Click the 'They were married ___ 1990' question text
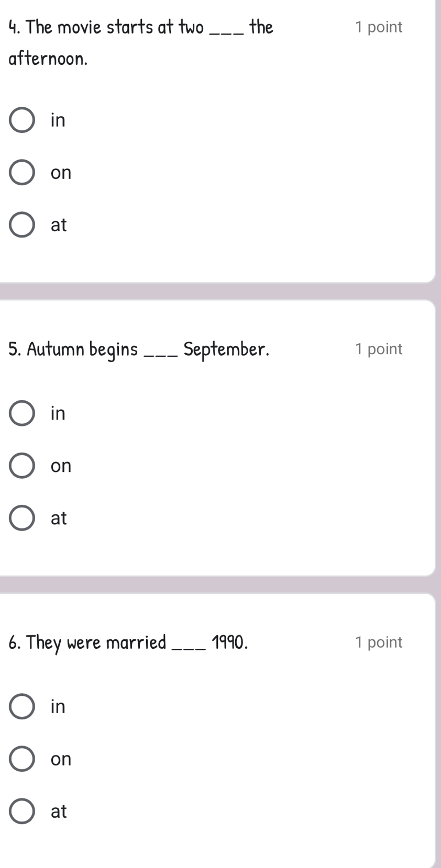This screenshot has width=441, height=868. (128, 642)
